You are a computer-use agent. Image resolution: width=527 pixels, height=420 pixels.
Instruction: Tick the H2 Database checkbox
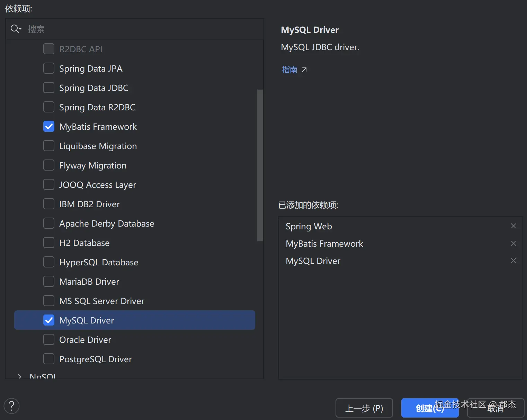(49, 243)
